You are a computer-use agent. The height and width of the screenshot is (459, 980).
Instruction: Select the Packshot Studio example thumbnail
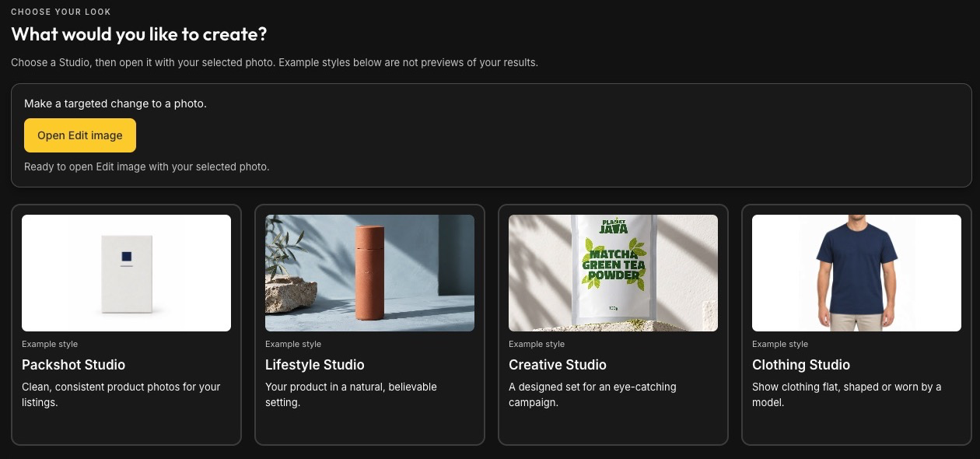click(126, 273)
